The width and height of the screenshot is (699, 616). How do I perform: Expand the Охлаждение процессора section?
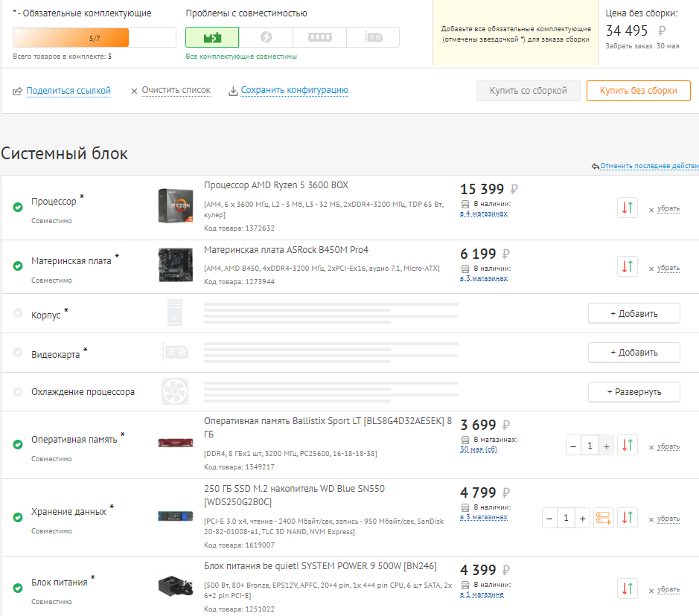point(633,391)
